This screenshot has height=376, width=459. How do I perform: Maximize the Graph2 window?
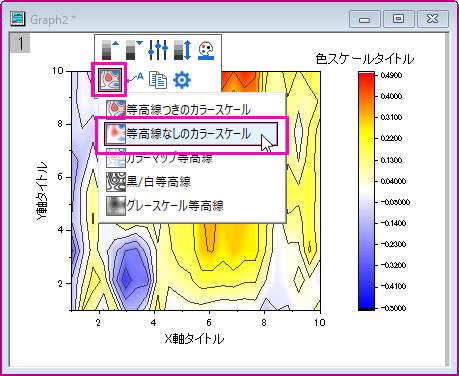399,18
